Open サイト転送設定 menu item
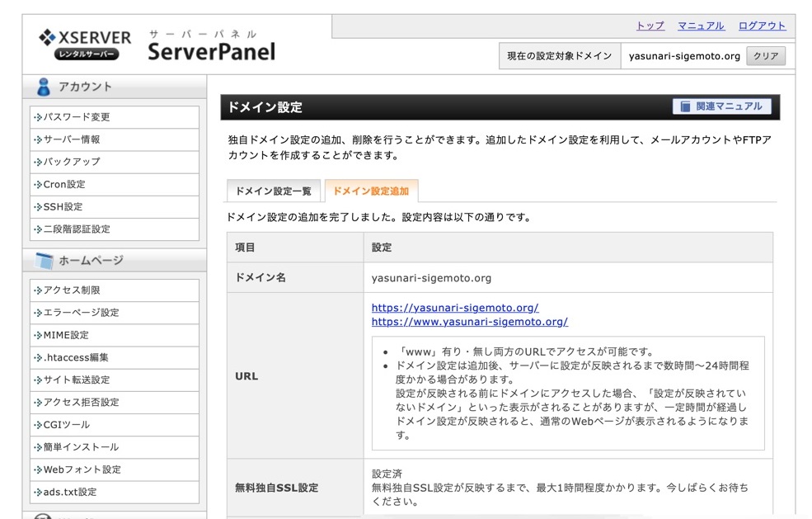Image resolution: width=812 pixels, height=519 pixels. [115, 380]
